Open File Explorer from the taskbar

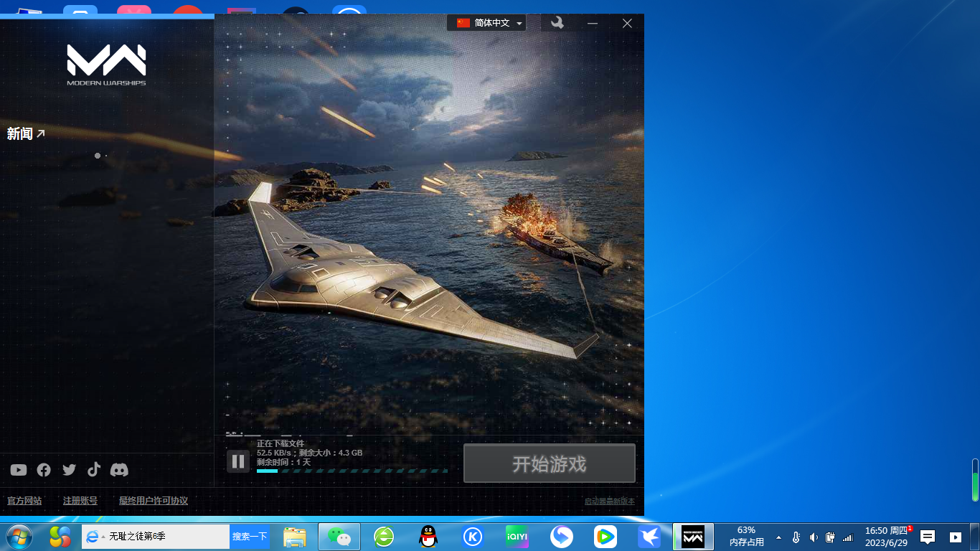tap(295, 537)
